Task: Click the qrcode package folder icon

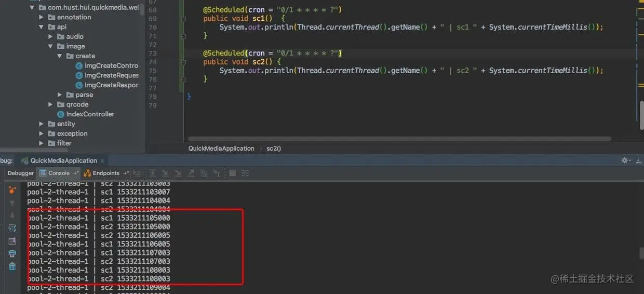Action: [61, 104]
